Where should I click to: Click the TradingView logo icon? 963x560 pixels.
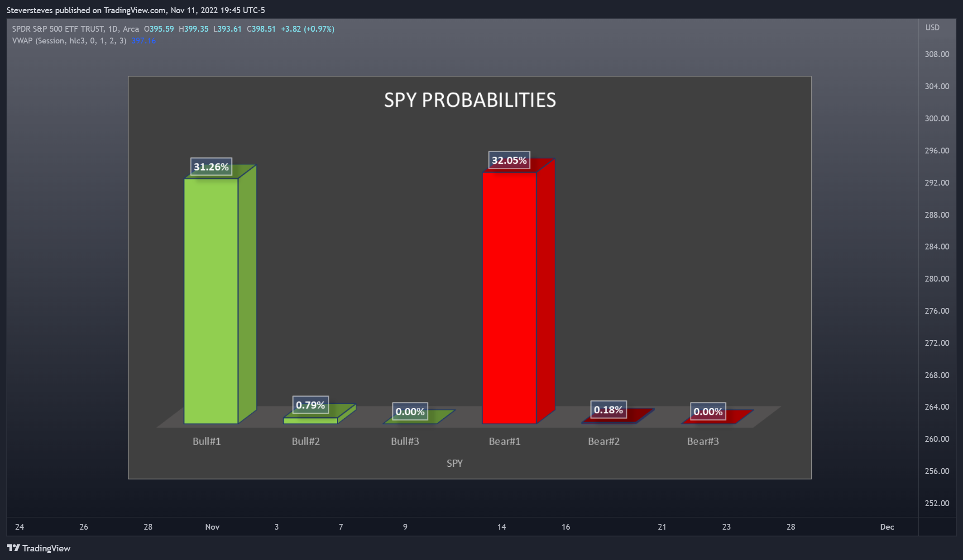[13, 548]
